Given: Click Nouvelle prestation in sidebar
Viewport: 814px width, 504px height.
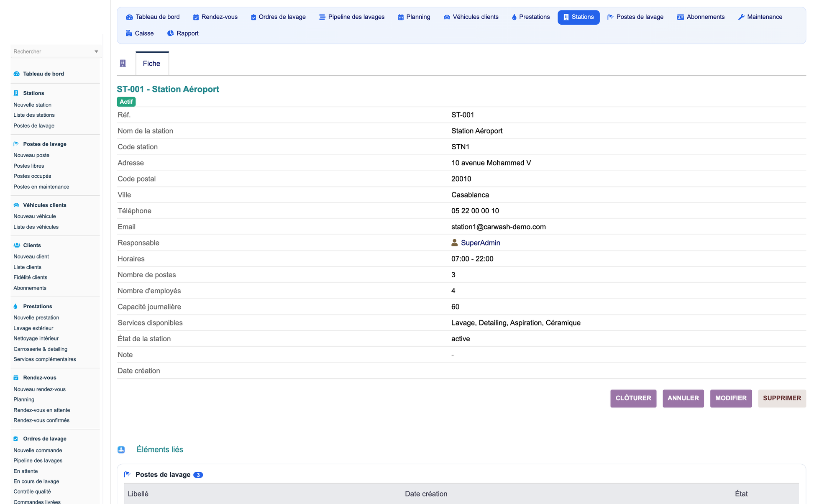Looking at the screenshot, I should [36, 317].
